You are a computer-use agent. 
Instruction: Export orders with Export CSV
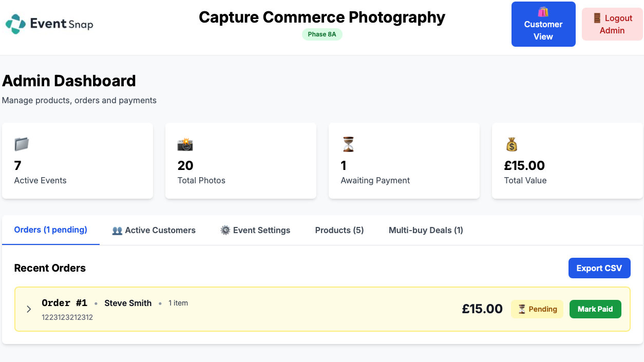click(599, 268)
